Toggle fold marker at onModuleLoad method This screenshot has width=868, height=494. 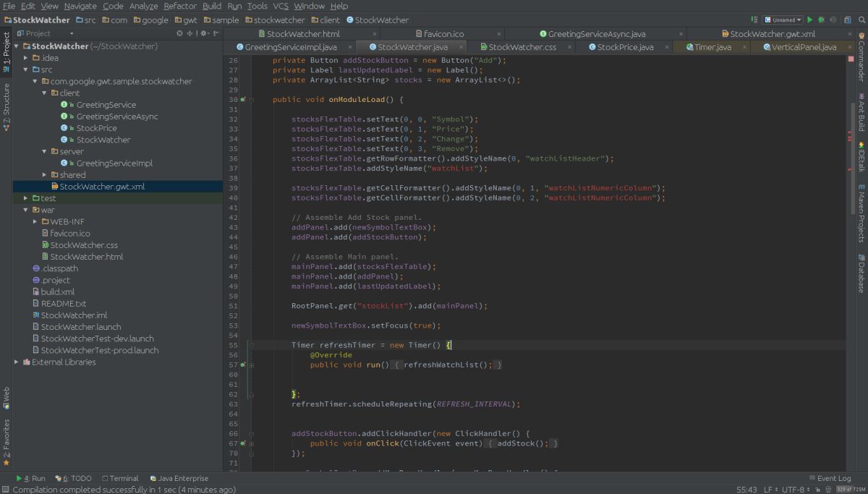252,100
